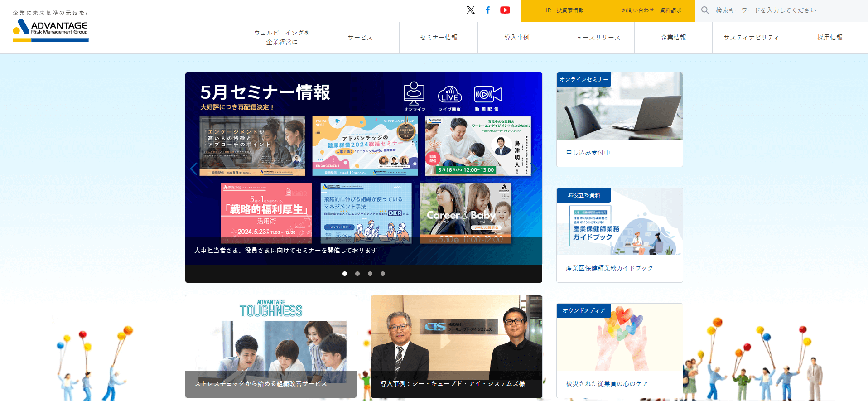This screenshot has height=401, width=868.
Task: Open the 企業情報 menu
Action: [674, 38]
